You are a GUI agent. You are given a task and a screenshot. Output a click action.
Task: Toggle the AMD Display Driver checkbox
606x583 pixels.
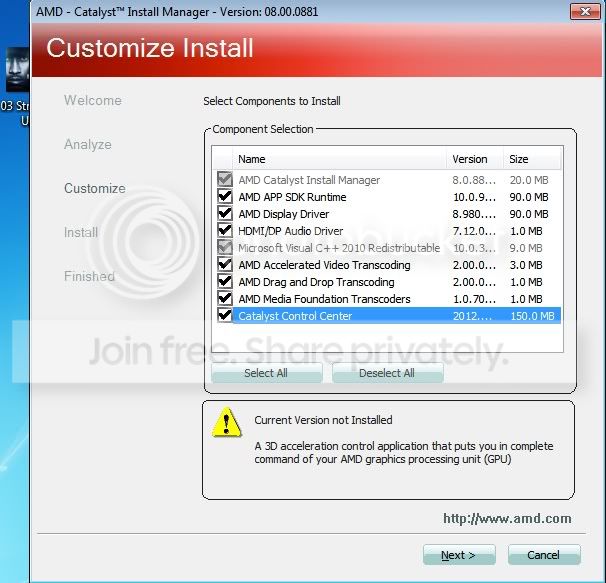tap(225, 213)
